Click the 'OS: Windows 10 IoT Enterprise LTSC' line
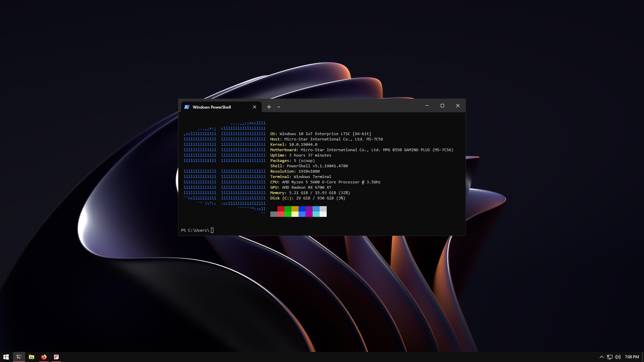Screen dimensions: 644x362 click(321, 134)
